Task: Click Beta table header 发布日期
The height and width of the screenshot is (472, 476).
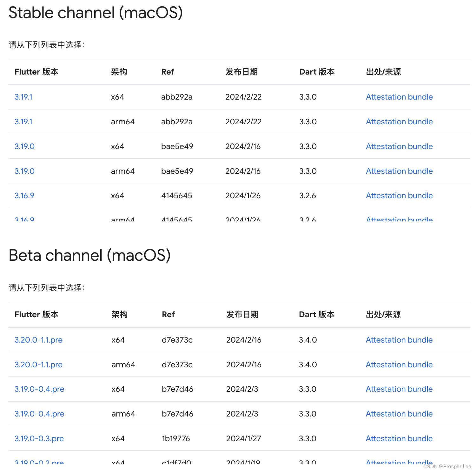Action: (x=242, y=315)
